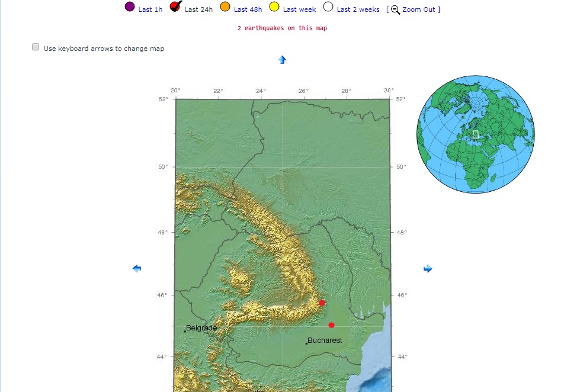Viewport: 564px width, 392px height.
Task: Click the globe overview thumbnail
Action: [x=475, y=134]
